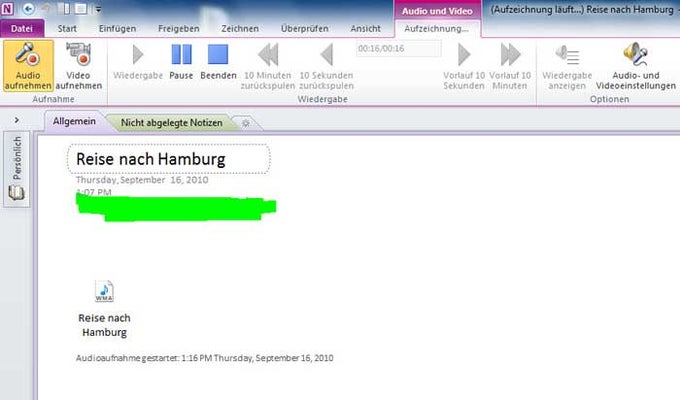Pause the running recording
Screen dimensions: 680x400
[181, 61]
